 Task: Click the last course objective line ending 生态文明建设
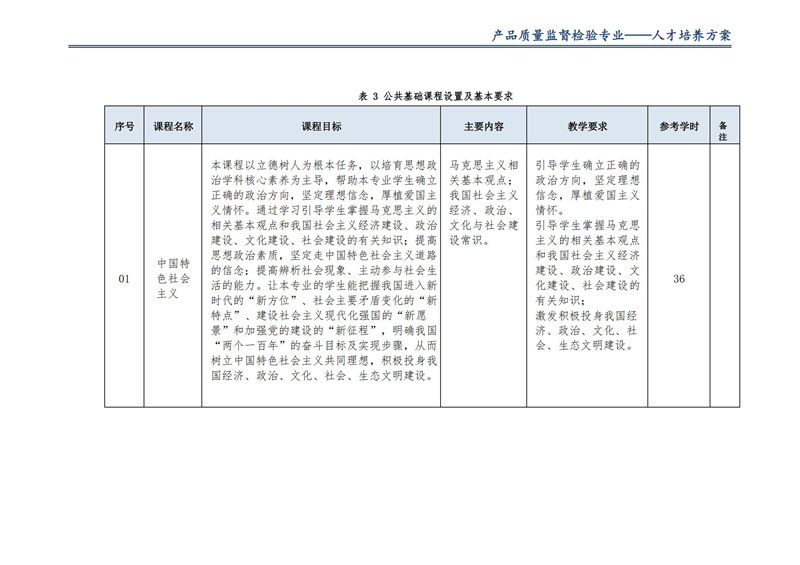(321, 377)
